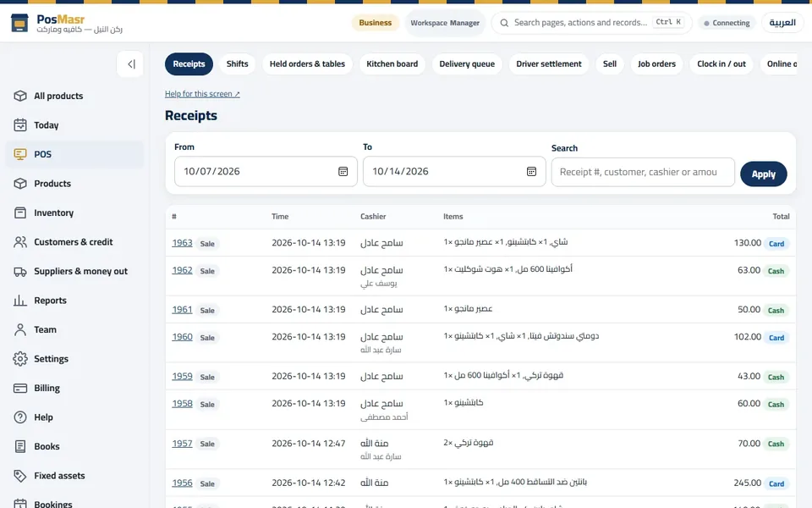This screenshot has width=812, height=508.
Task: Open the Clock in / out tab
Action: tap(721, 63)
